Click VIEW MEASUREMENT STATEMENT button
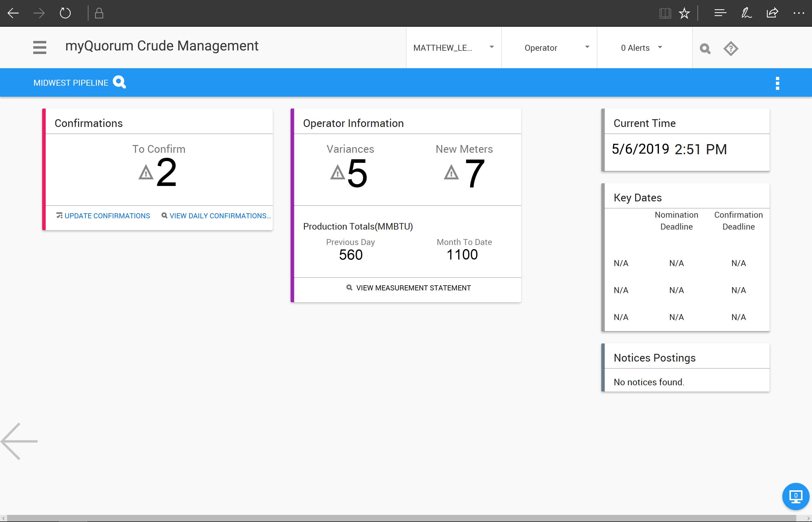812x522 pixels. point(408,288)
